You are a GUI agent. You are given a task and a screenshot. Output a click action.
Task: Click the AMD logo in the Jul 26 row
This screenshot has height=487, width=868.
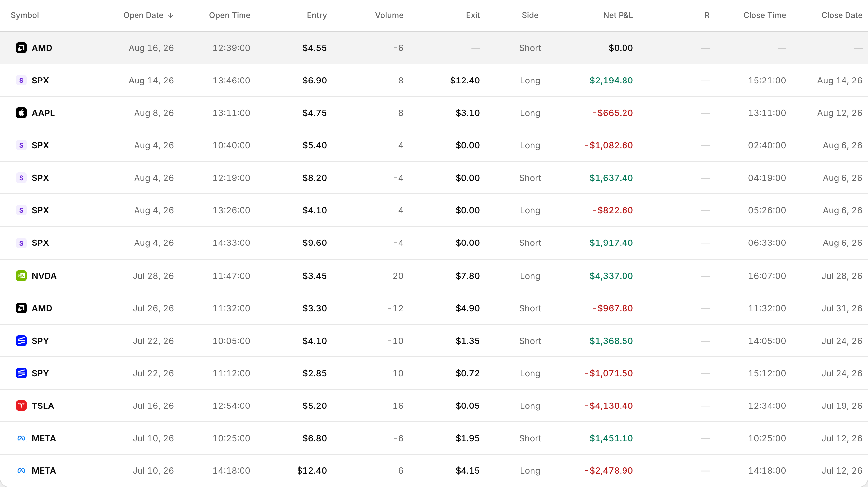pos(21,308)
